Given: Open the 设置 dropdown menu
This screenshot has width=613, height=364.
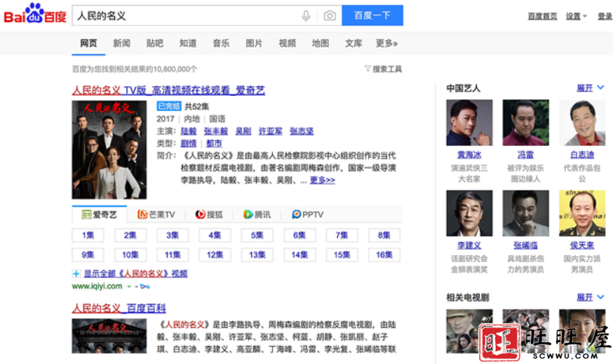Looking at the screenshot, I should [x=576, y=16].
